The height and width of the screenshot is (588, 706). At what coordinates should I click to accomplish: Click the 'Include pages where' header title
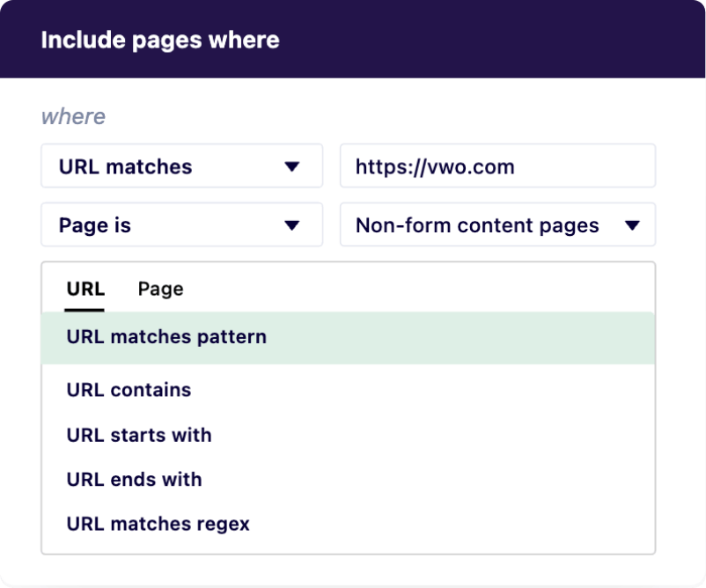tap(160, 40)
